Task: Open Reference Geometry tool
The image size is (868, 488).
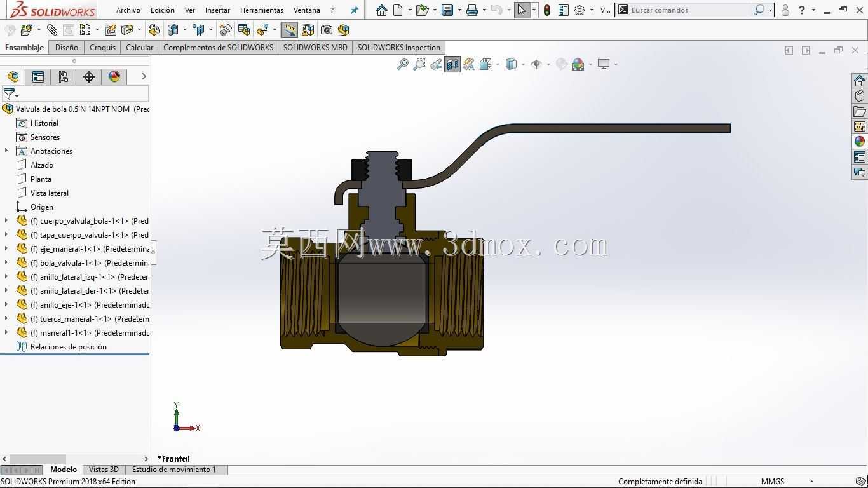Action: [x=199, y=30]
